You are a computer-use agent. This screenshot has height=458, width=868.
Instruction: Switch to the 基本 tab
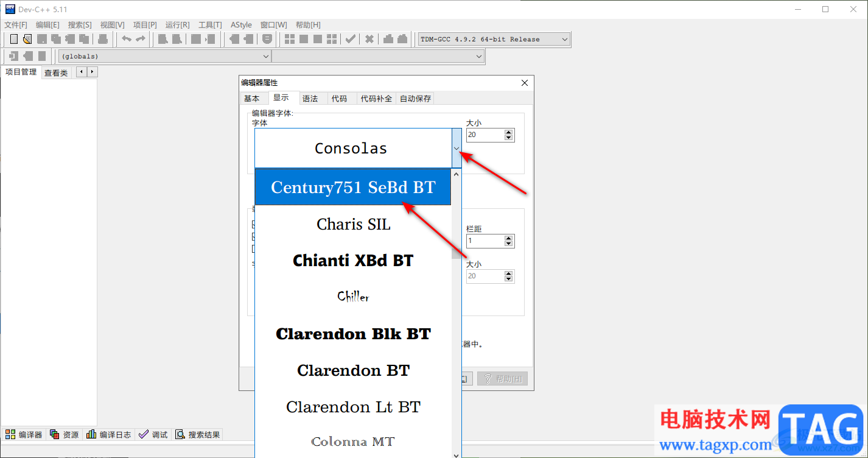252,98
